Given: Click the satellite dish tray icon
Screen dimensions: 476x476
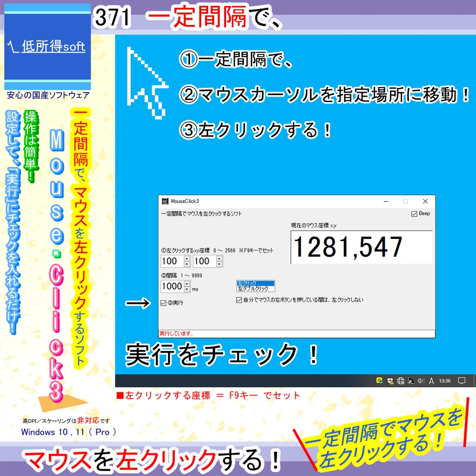Looking at the screenshot, I should [411, 381].
